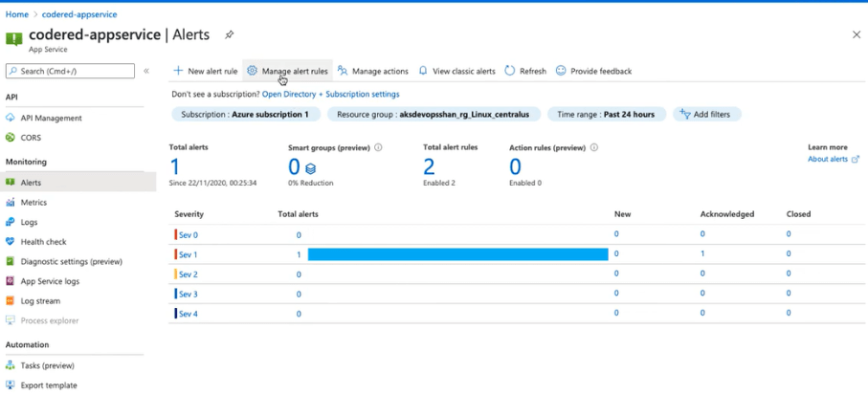The image size is (868, 394).
Task: Open the Subscription filter pill
Action: (x=245, y=115)
